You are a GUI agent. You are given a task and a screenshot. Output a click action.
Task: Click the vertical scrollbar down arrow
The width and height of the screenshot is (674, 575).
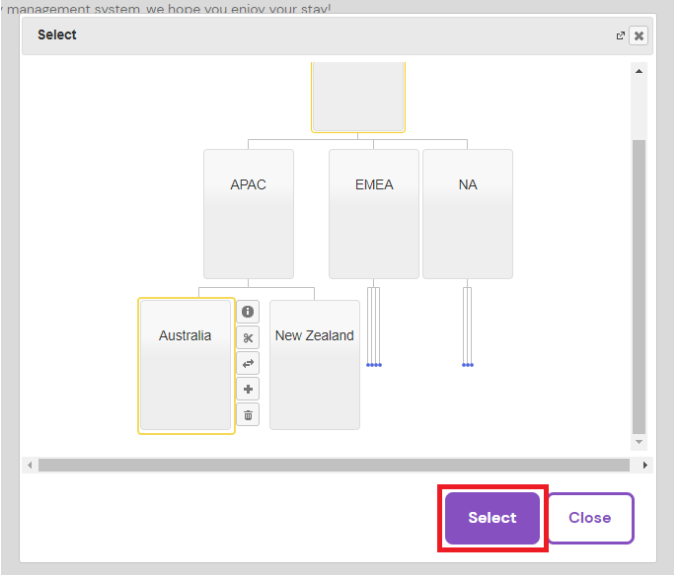639,441
